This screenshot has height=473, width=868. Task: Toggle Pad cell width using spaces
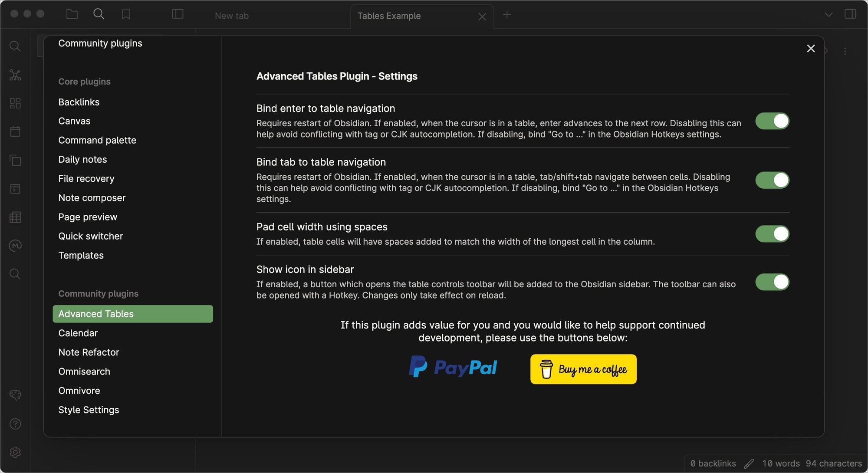(x=772, y=234)
